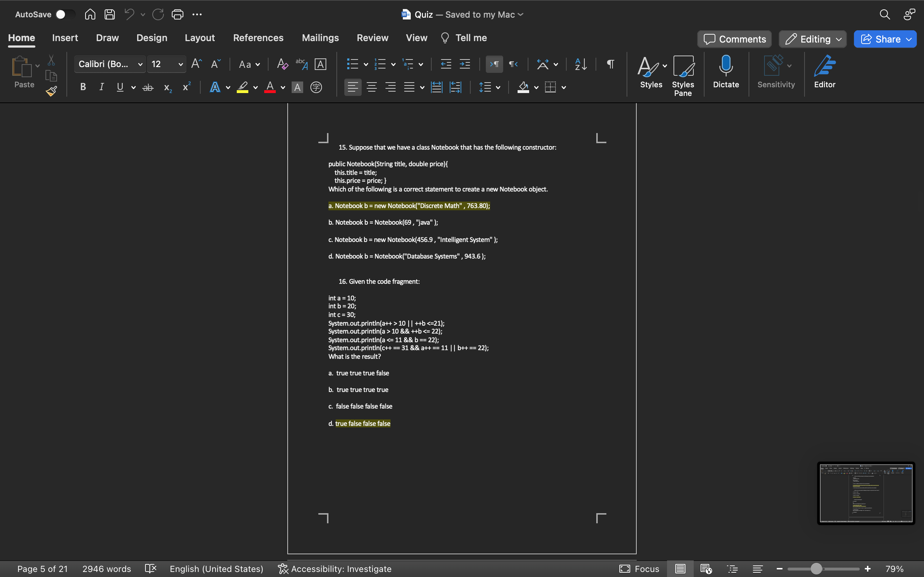Click the zoom slider handle

[x=816, y=569]
